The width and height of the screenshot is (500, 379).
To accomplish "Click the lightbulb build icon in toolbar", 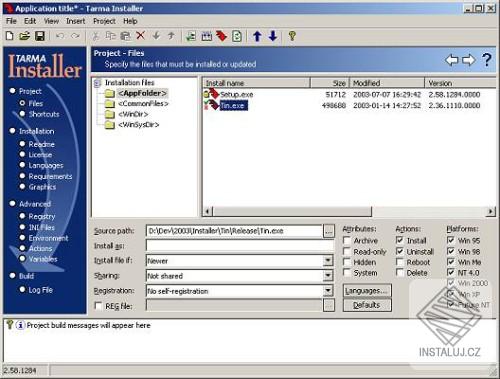I will click(292, 36).
